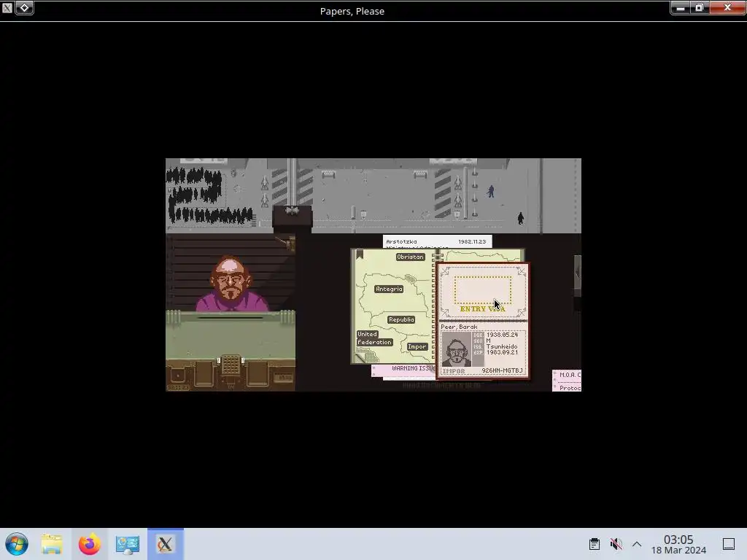
Task: Click the IMPOR country seal on the passport
Action: [454, 371]
